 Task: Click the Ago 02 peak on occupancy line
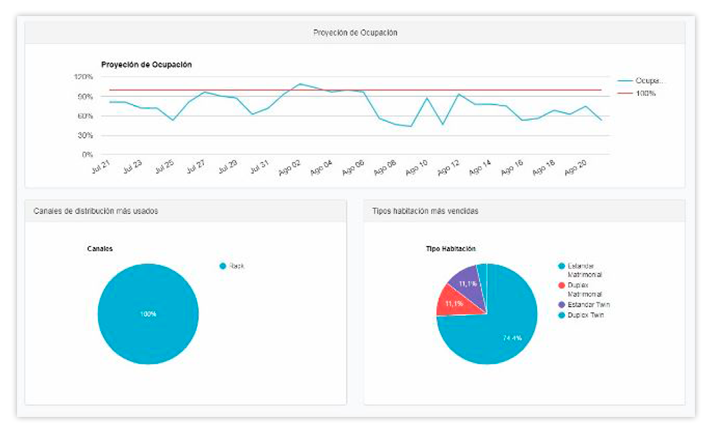pyautogui.click(x=299, y=85)
